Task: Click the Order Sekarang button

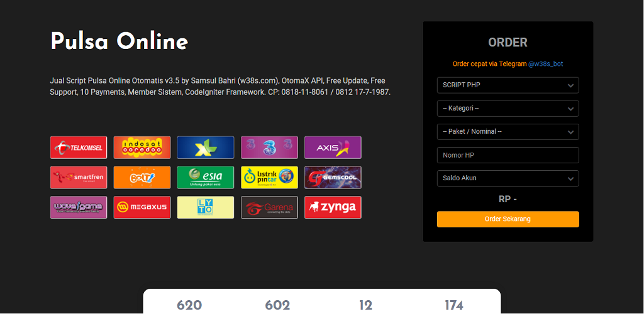Action: coord(508,219)
